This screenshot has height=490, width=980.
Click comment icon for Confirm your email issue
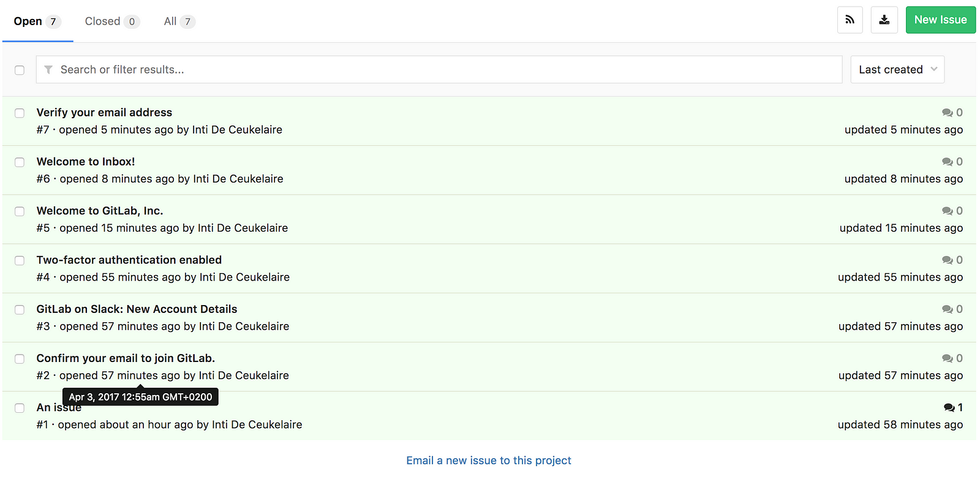click(x=947, y=358)
